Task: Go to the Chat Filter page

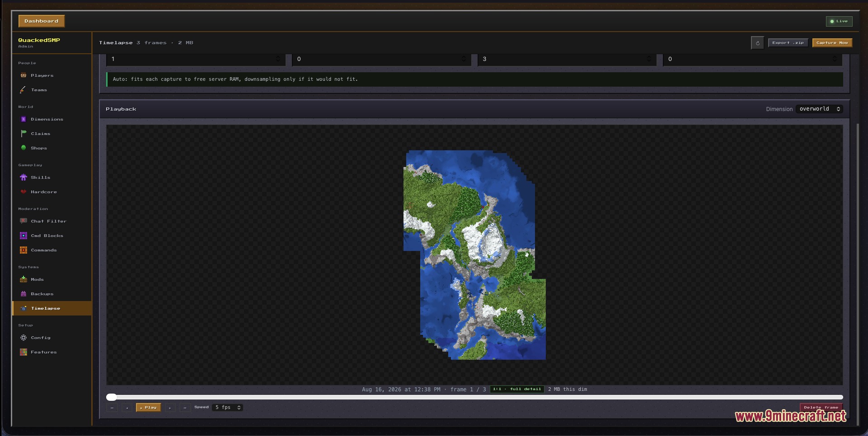Action: [52, 221]
